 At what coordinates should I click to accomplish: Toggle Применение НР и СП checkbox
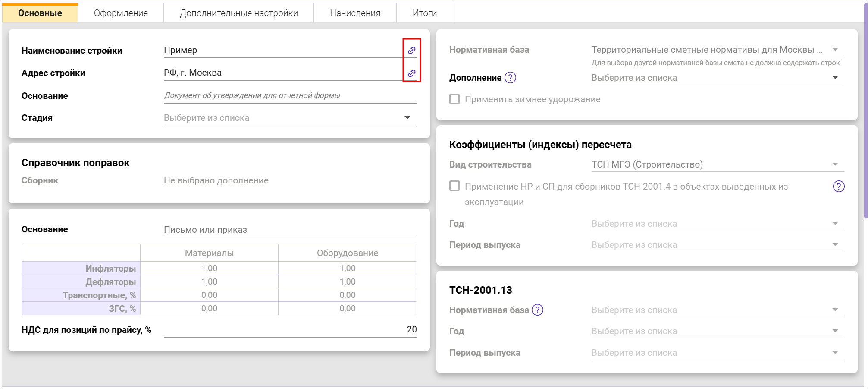coord(454,186)
